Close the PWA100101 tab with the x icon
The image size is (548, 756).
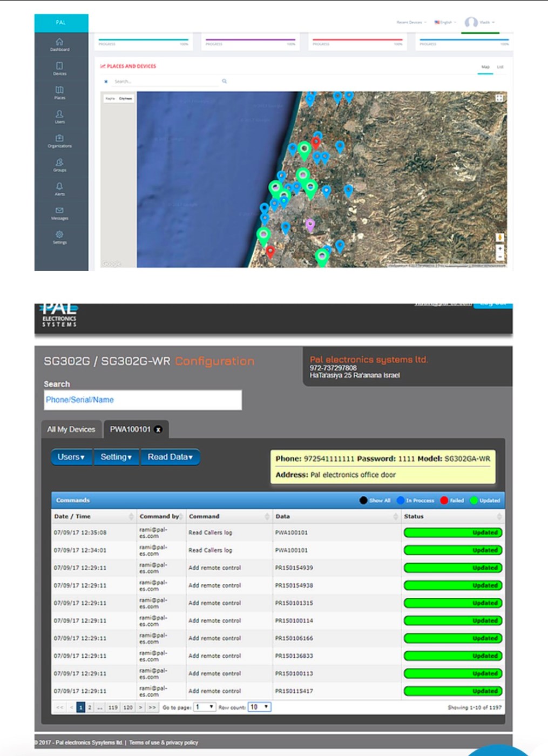(x=158, y=429)
